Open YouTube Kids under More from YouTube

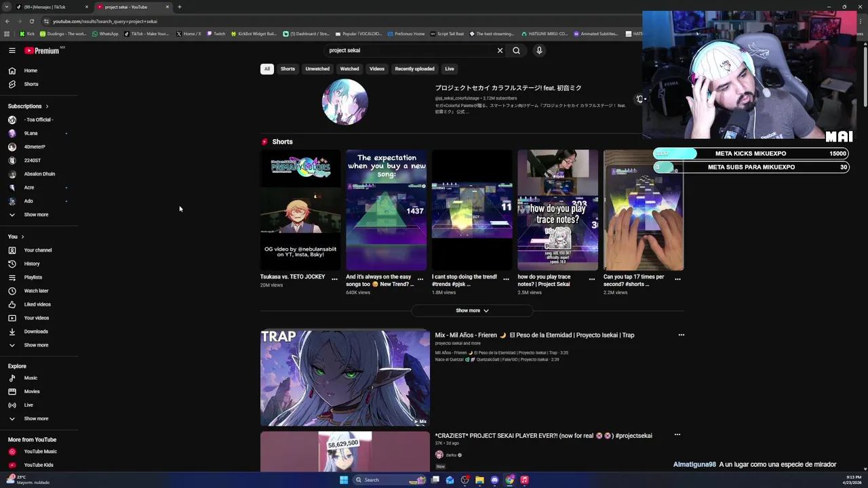39,465
